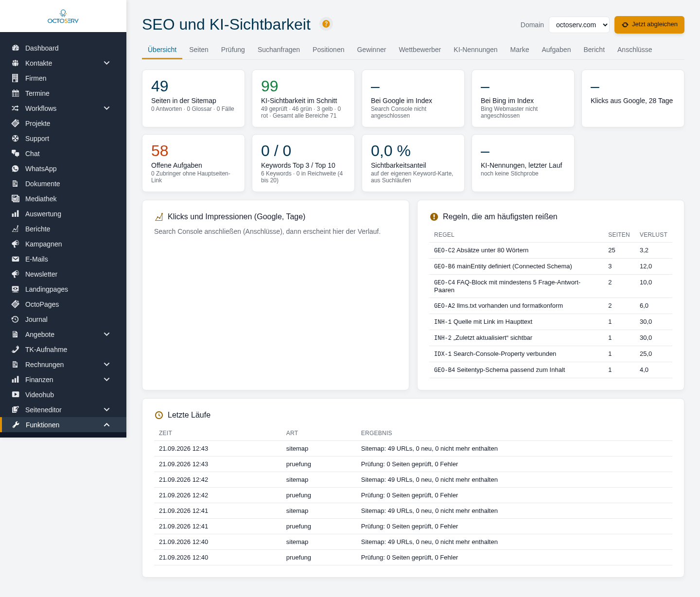The height and width of the screenshot is (597, 700).
Task: Click the E-Mails envelope icon
Action: click(16, 259)
